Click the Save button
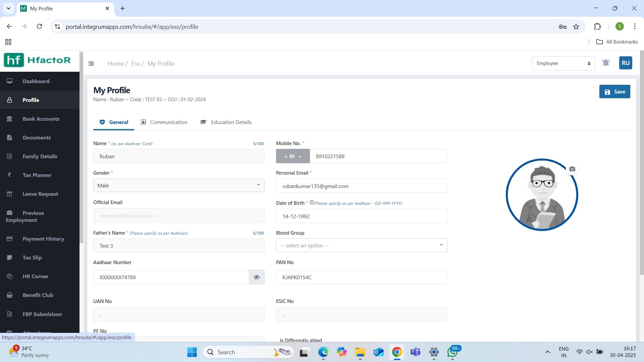 614,92
